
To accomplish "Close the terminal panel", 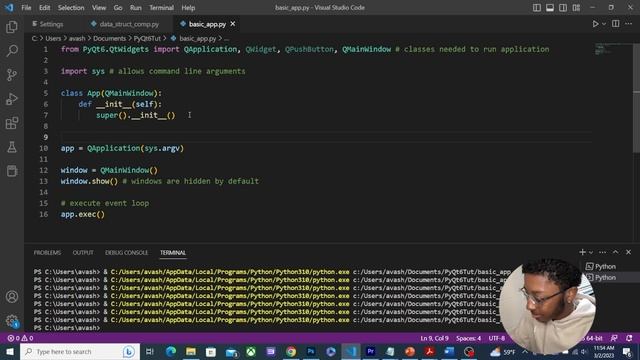I will tap(629, 252).
